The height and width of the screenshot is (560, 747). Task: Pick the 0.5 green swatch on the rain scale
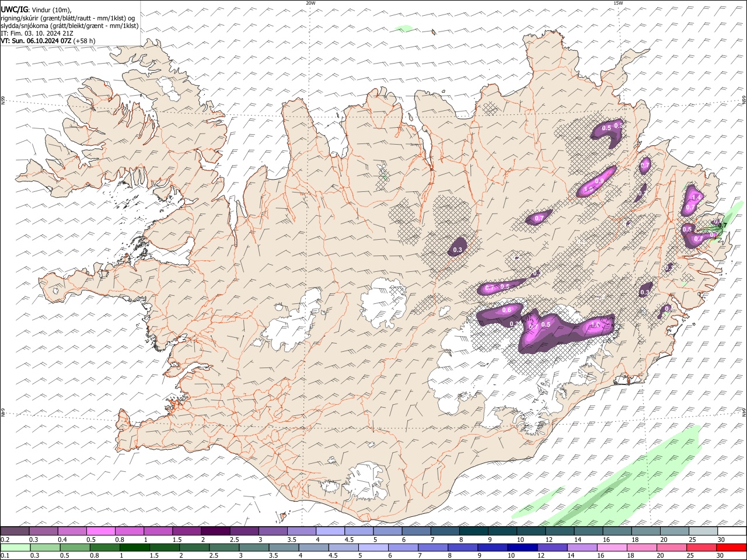75,547
